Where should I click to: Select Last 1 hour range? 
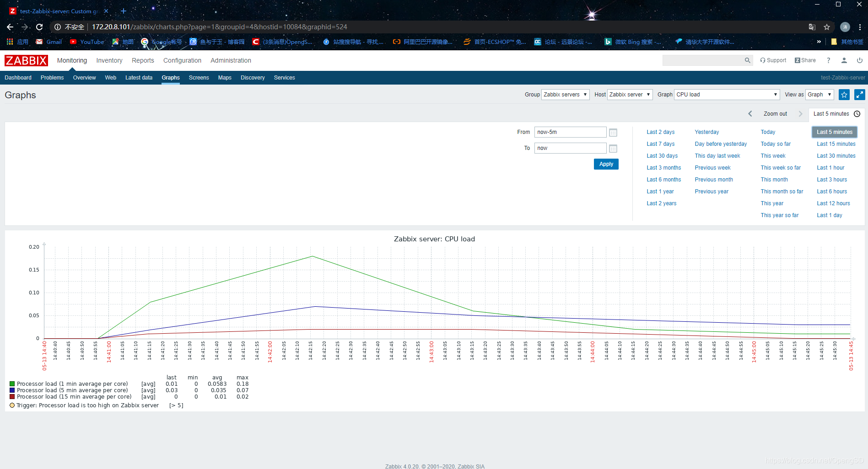click(830, 168)
